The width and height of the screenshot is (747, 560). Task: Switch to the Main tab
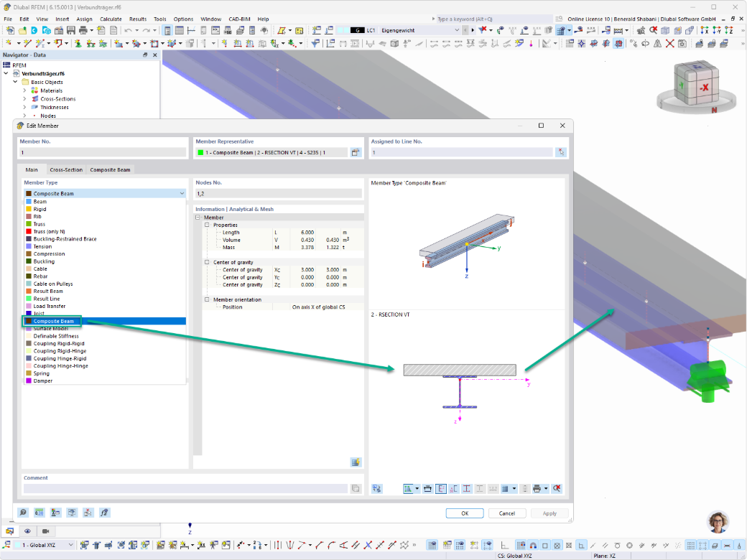click(x=32, y=169)
